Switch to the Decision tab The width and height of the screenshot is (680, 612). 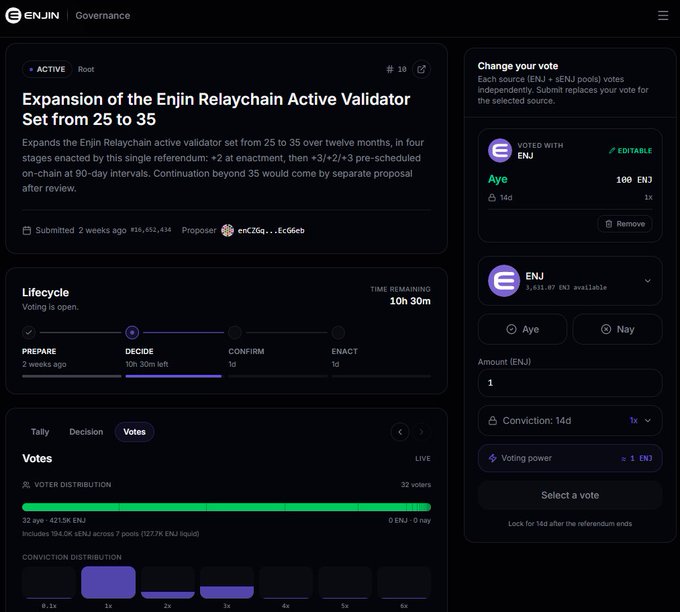86,432
